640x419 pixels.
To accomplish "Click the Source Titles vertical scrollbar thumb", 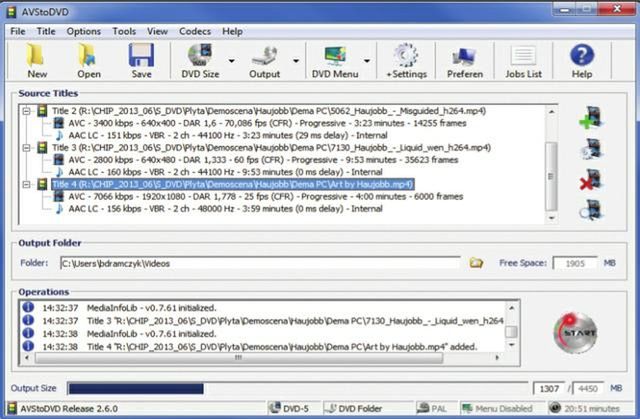I will (551, 176).
